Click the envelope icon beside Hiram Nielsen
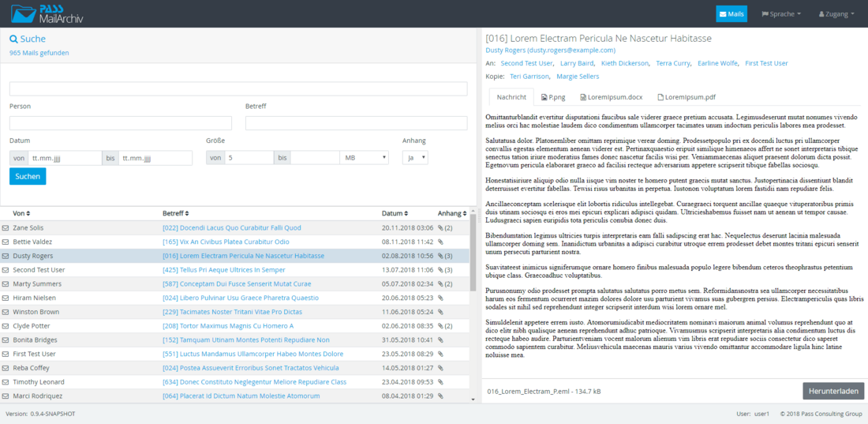The image size is (868, 424). click(x=6, y=298)
